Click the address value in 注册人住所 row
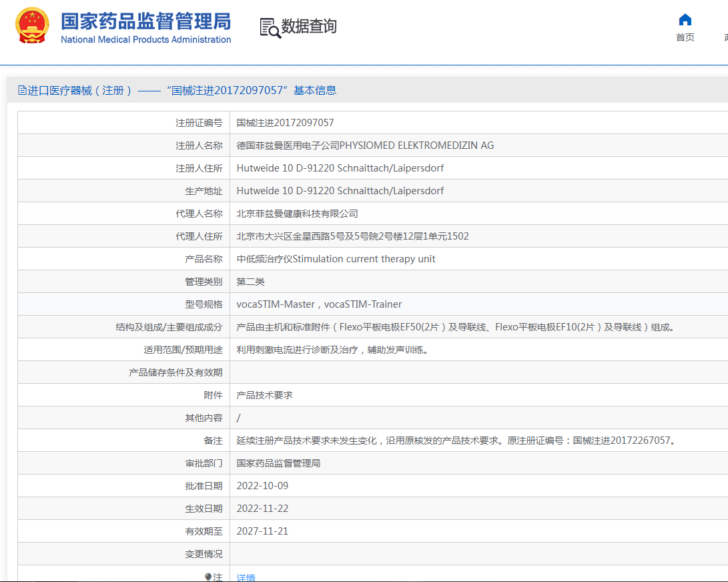Viewport: 728px width, 582px height. 340,168
